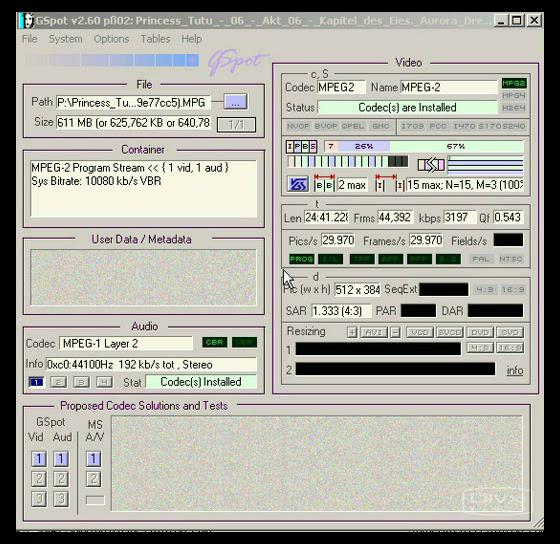Click the DVD resizing preset button

(480, 333)
